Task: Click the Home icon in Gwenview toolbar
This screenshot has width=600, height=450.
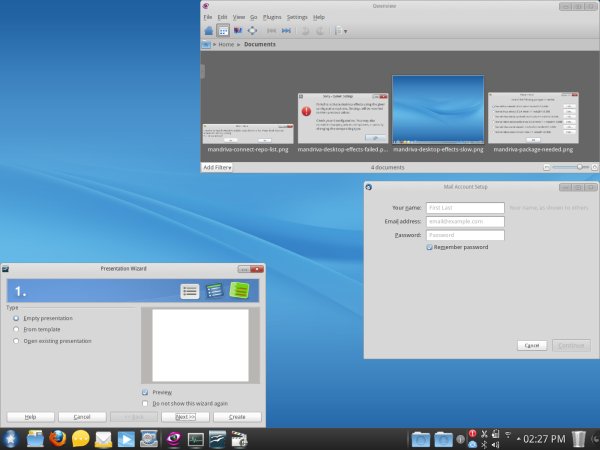Action: click(x=209, y=30)
